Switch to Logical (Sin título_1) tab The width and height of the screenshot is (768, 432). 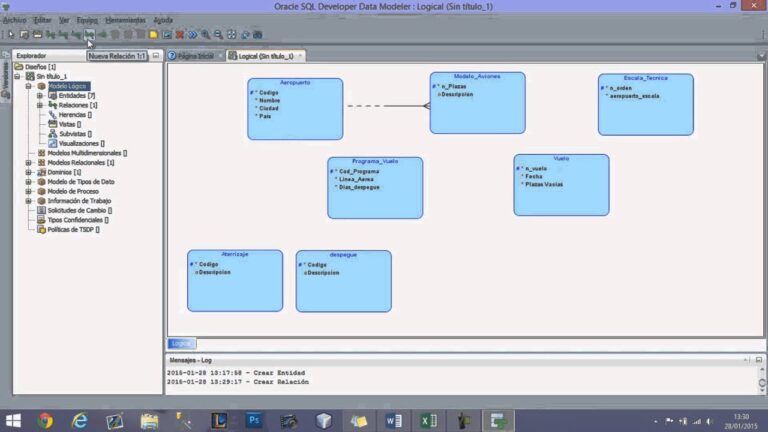pos(265,56)
